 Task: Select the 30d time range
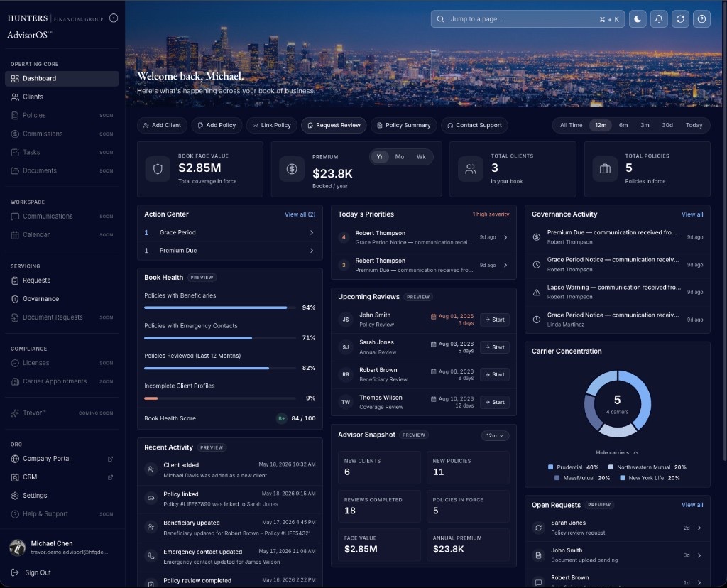coord(667,125)
